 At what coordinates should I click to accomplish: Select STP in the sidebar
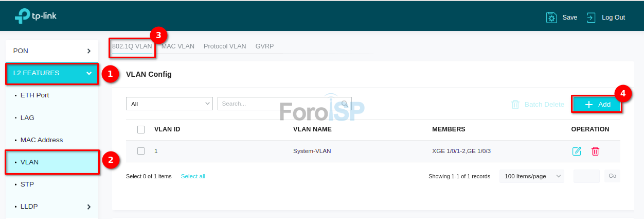tap(27, 184)
